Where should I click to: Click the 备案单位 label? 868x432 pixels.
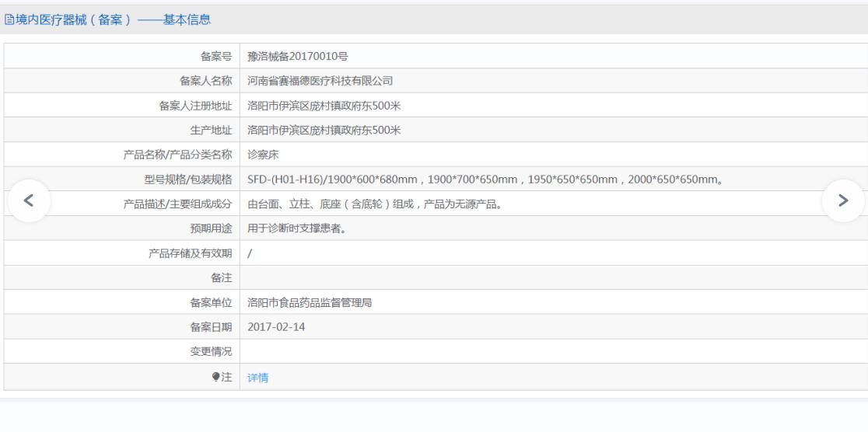(x=211, y=302)
